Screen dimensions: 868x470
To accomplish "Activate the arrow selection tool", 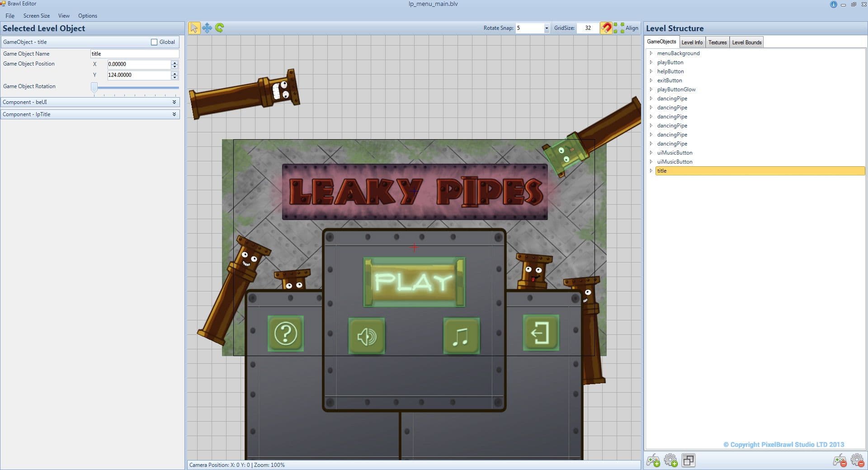I will click(x=194, y=28).
